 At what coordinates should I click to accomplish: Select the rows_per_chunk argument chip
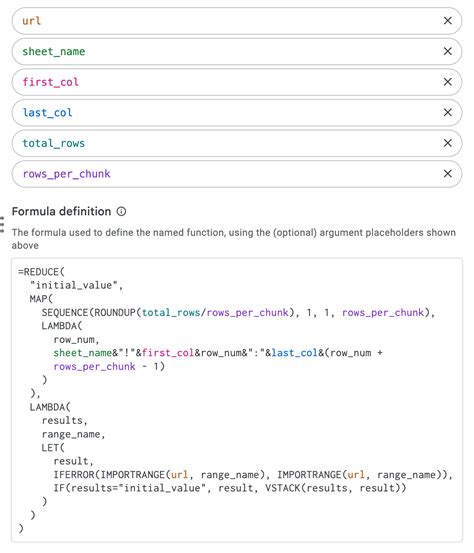click(x=237, y=174)
